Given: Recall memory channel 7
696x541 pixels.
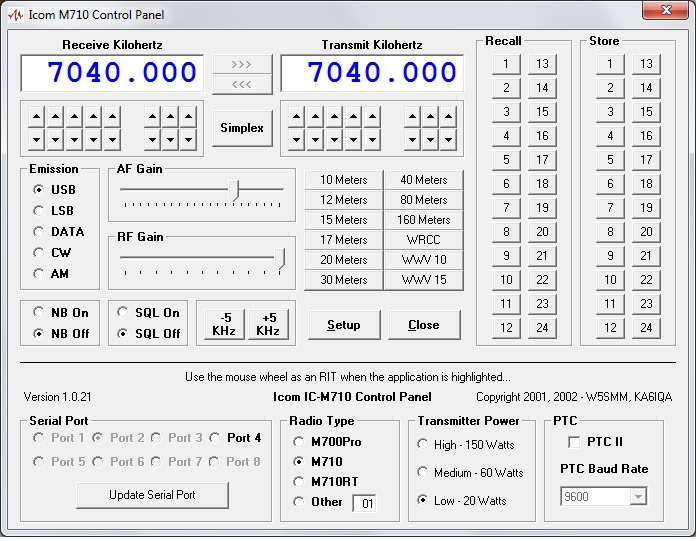Looking at the screenshot, I should pyautogui.click(x=506, y=208).
